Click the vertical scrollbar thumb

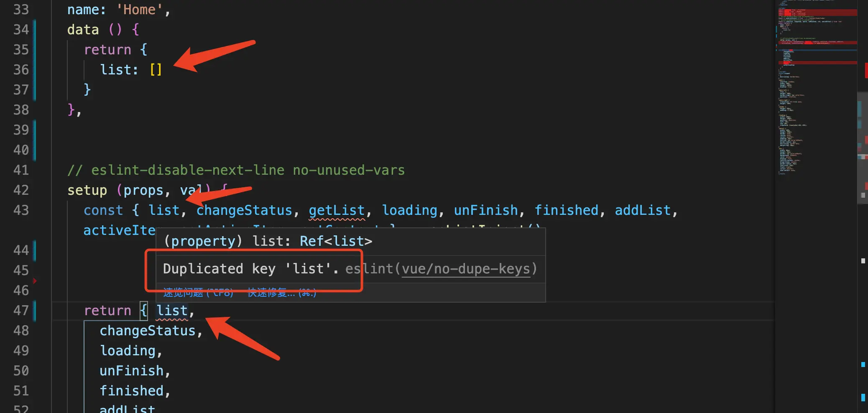coord(862,147)
